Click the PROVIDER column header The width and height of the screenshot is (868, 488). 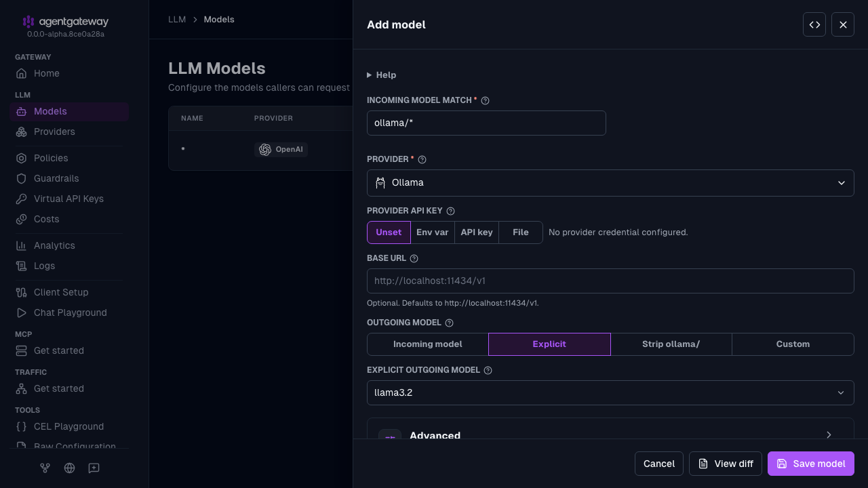273,119
